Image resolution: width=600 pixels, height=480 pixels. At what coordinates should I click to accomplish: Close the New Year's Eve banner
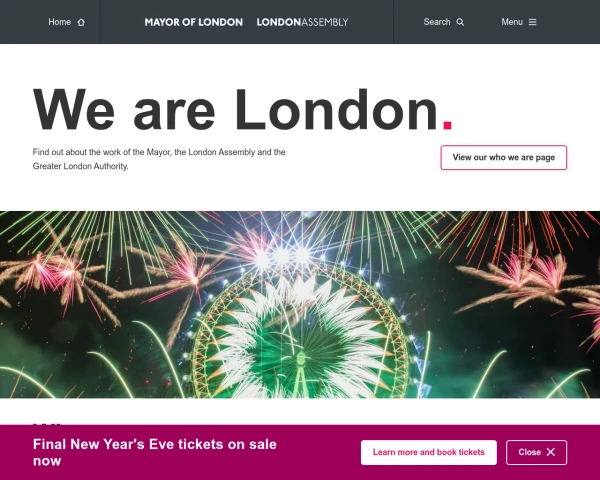coord(536,452)
